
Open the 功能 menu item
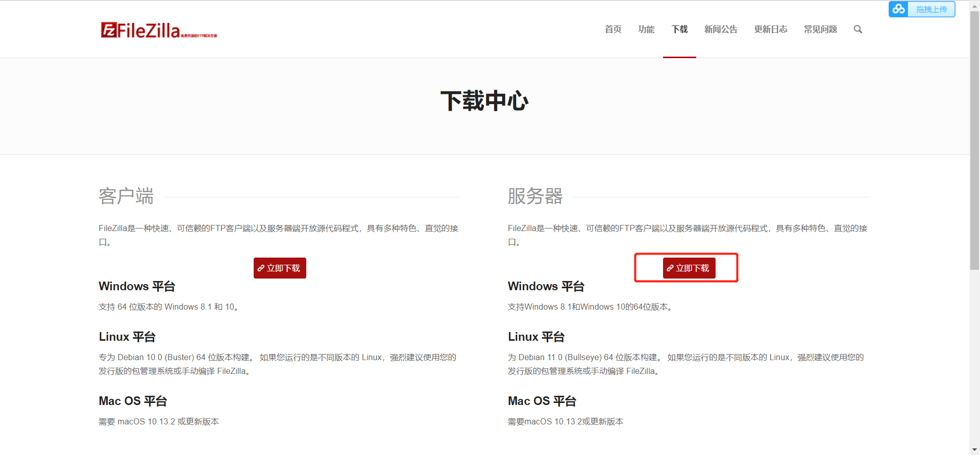(646, 29)
